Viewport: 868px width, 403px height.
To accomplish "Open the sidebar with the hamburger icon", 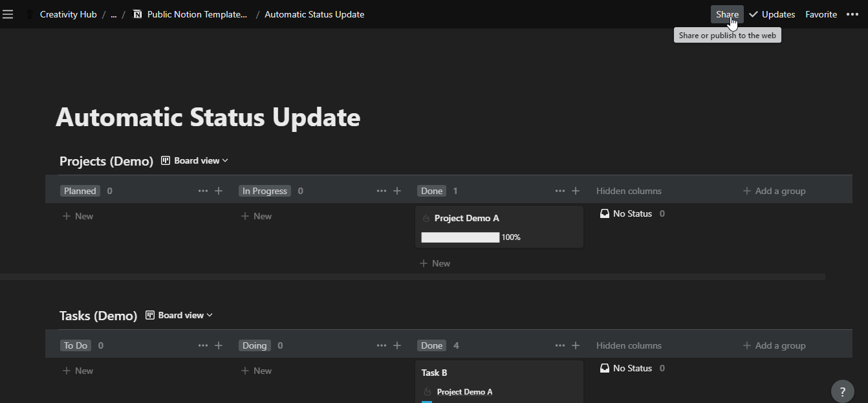I will coord(8,14).
